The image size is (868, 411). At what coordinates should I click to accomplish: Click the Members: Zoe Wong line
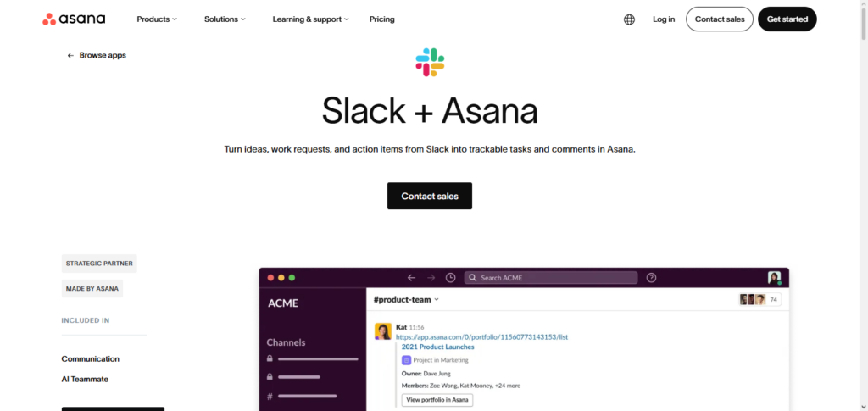tap(460, 386)
